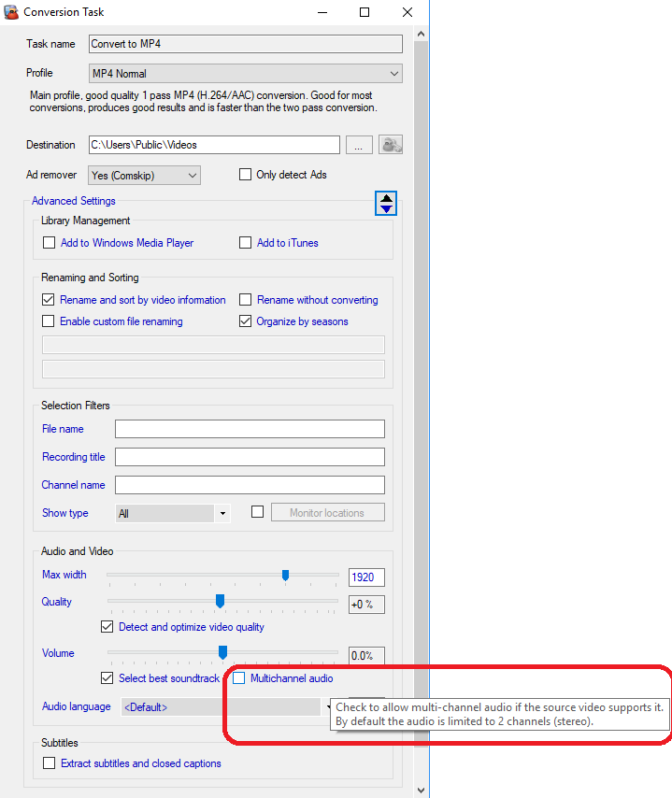The height and width of the screenshot is (798, 672).
Task: Click the scroll down arrow of the scrollbar
Action: pos(421,790)
